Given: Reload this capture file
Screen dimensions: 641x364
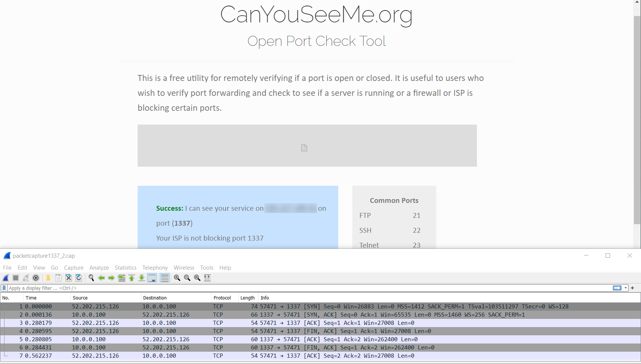Looking at the screenshot, I should tap(78, 278).
